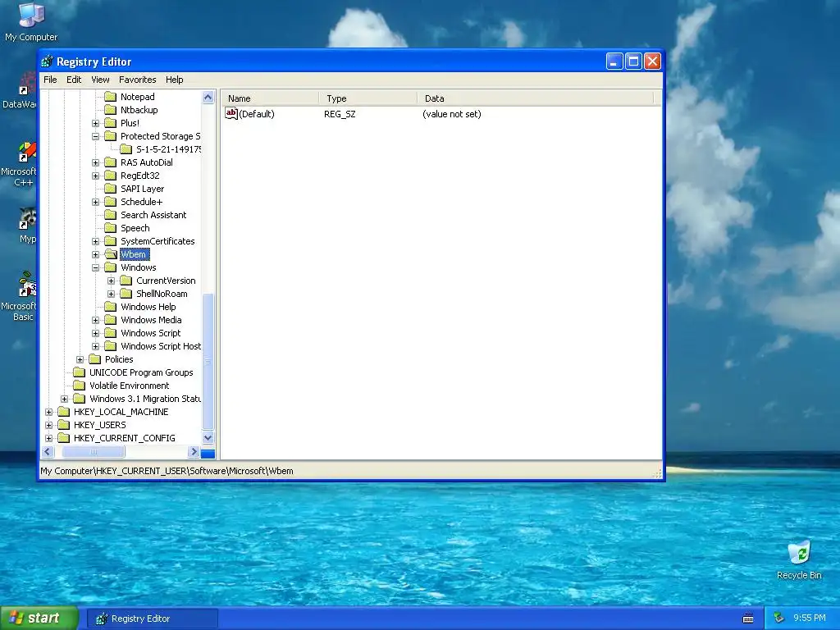Expand the SystemCertificates key
The image size is (840, 630).
(95, 242)
